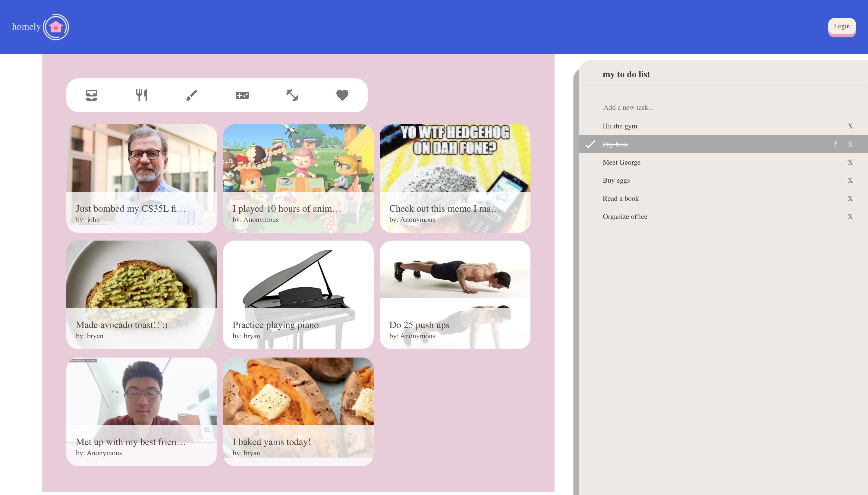868x495 pixels.
Task: Delete the Buy eggs task
Action: pos(850,181)
